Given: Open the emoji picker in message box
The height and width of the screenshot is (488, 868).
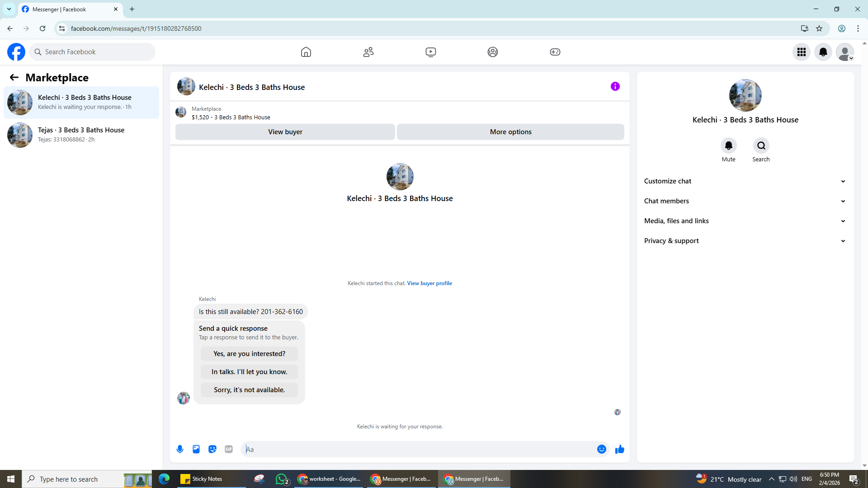Looking at the screenshot, I should (601, 449).
